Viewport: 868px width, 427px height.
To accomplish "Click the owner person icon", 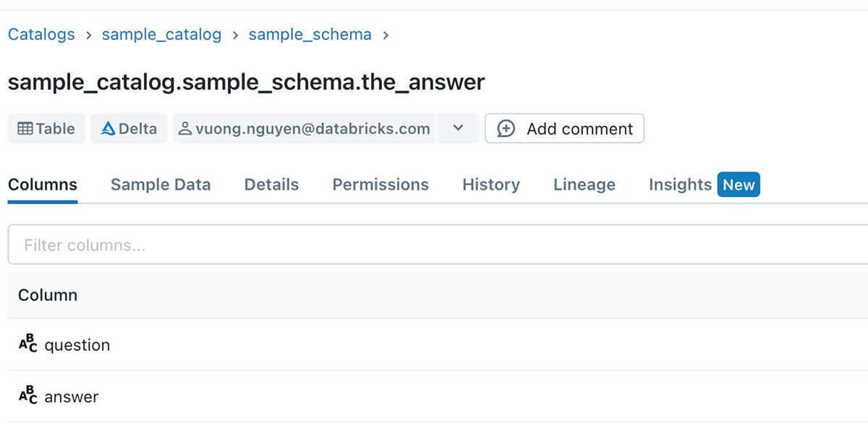I will pyautogui.click(x=185, y=129).
